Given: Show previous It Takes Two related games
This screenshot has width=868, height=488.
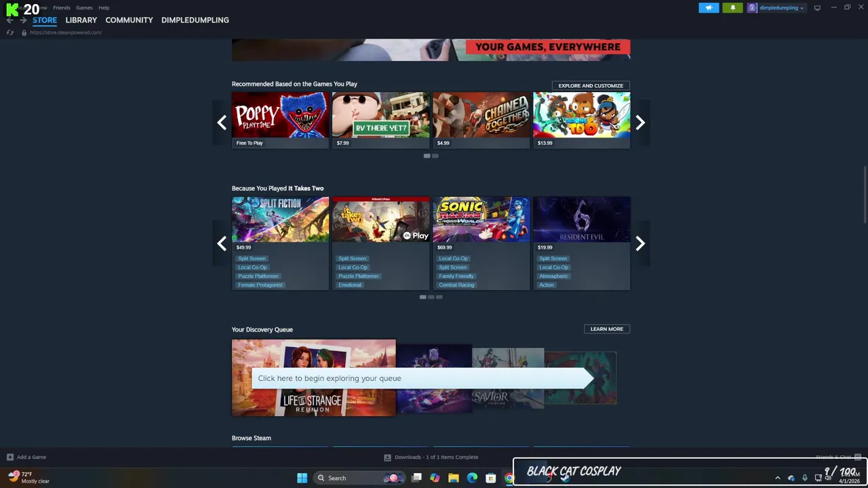Looking at the screenshot, I should point(222,243).
